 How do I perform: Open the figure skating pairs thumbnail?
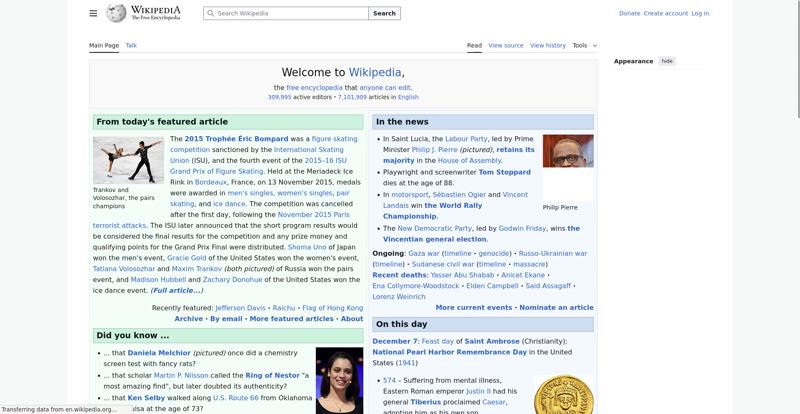(x=128, y=159)
